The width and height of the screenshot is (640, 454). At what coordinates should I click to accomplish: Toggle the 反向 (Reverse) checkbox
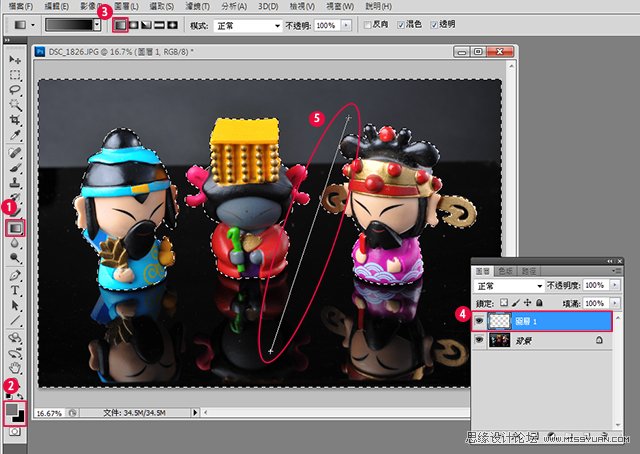point(367,23)
